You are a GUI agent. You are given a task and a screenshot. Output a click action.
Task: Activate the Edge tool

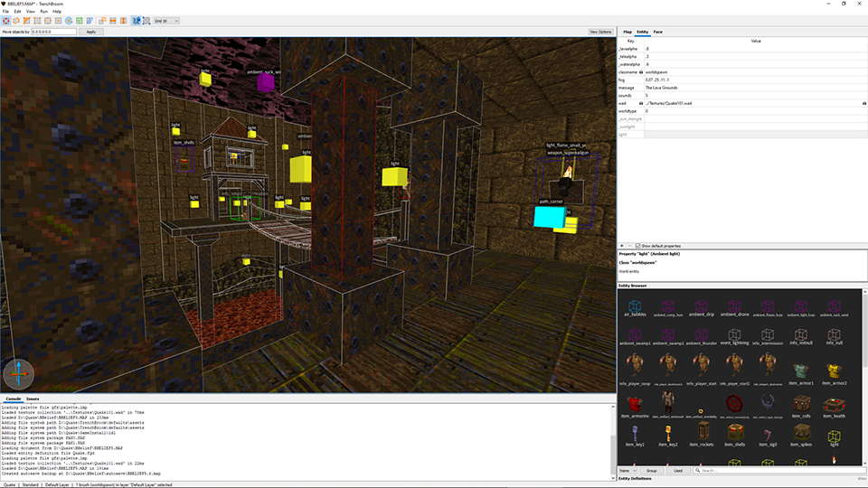(48, 21)
